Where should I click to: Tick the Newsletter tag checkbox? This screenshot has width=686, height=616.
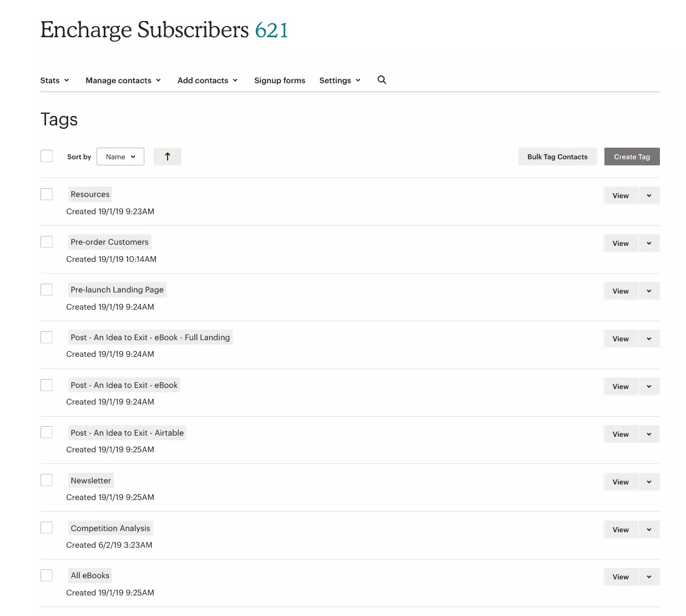pyautogui.click(x=47, y=481)
